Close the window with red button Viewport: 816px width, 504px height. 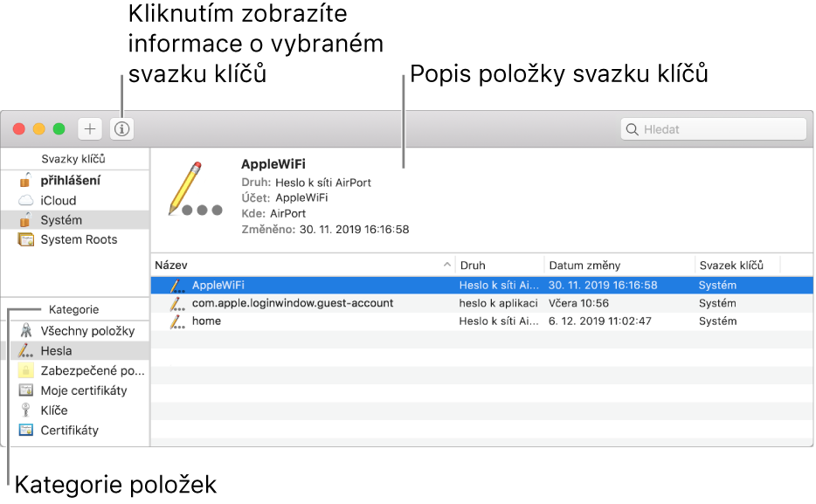[x=19, y=129]
